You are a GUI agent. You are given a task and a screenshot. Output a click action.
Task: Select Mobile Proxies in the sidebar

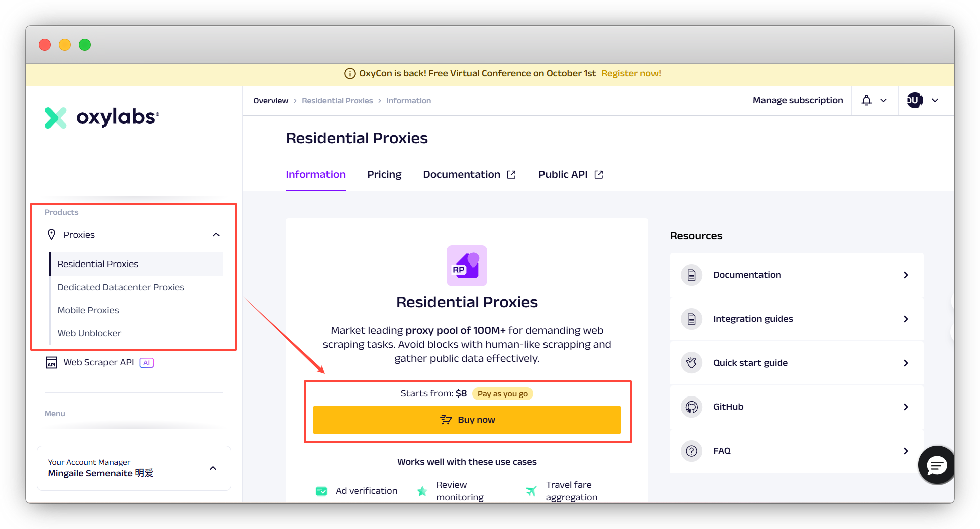[88, 310]
